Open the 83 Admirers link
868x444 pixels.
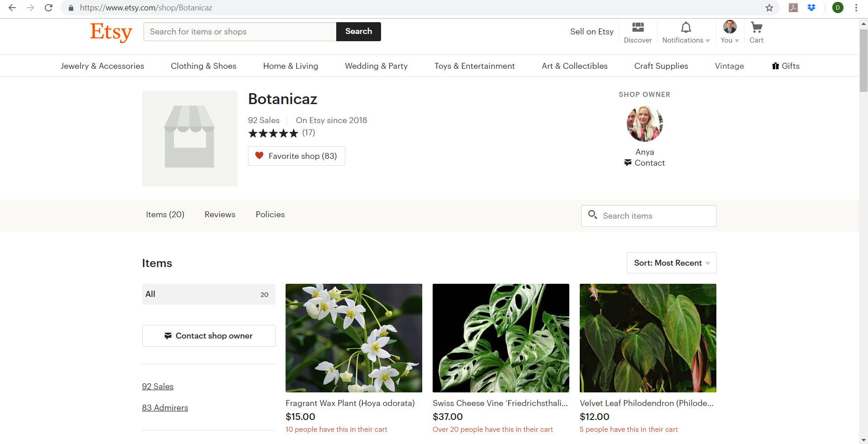(165, 408)
